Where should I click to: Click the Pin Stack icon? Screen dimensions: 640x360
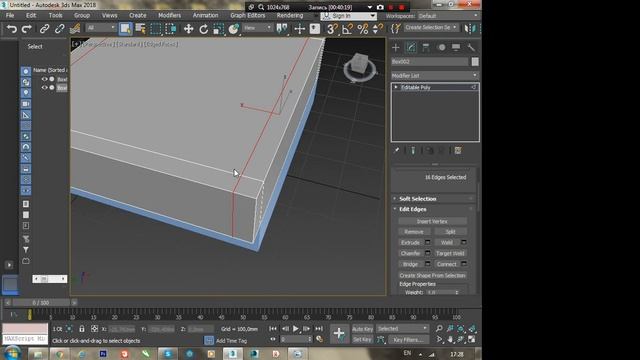pyautogui.click(x=396, y=151)
